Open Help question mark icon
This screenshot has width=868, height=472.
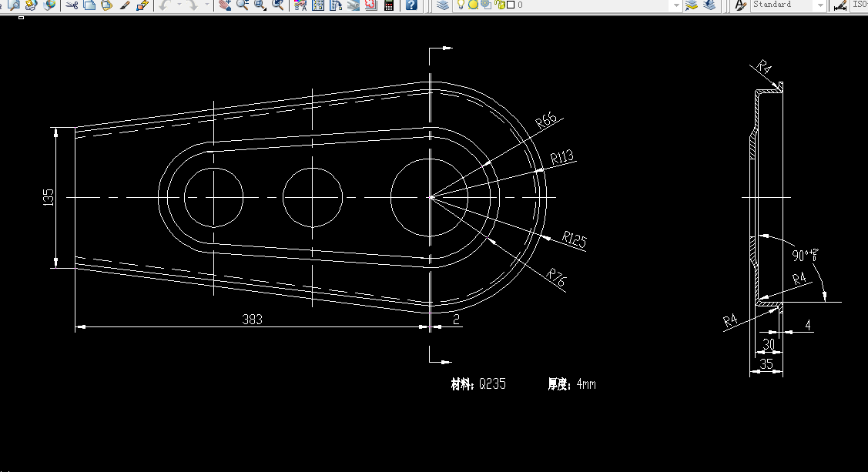411,5
